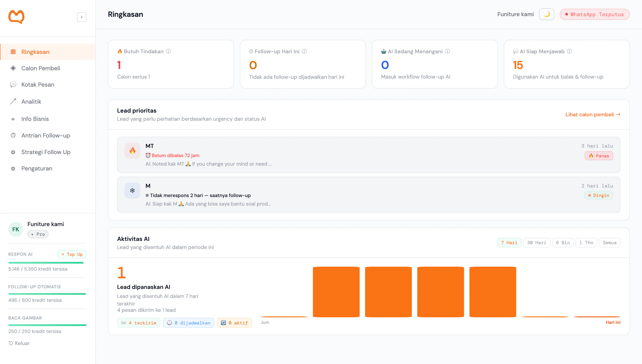Open Info Bisnis page
This screenshot has width=642, height=364.
[48, 119]
